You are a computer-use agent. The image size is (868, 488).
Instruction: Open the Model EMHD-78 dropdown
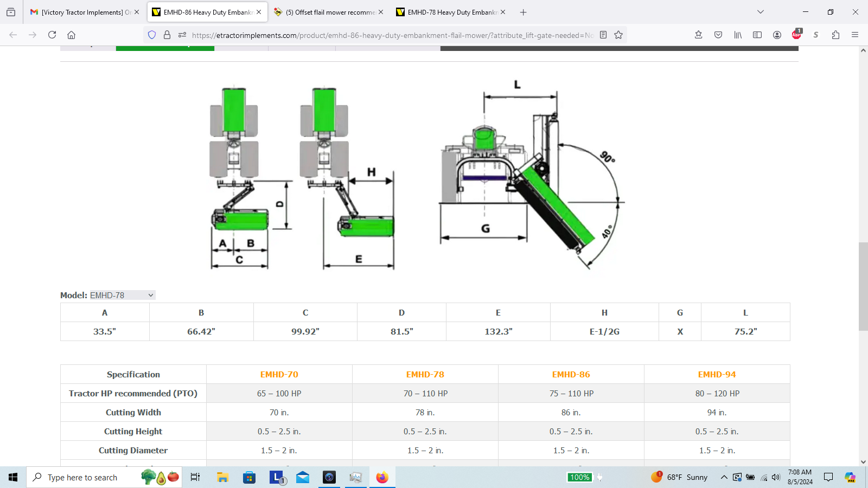[x=122, y=295]
